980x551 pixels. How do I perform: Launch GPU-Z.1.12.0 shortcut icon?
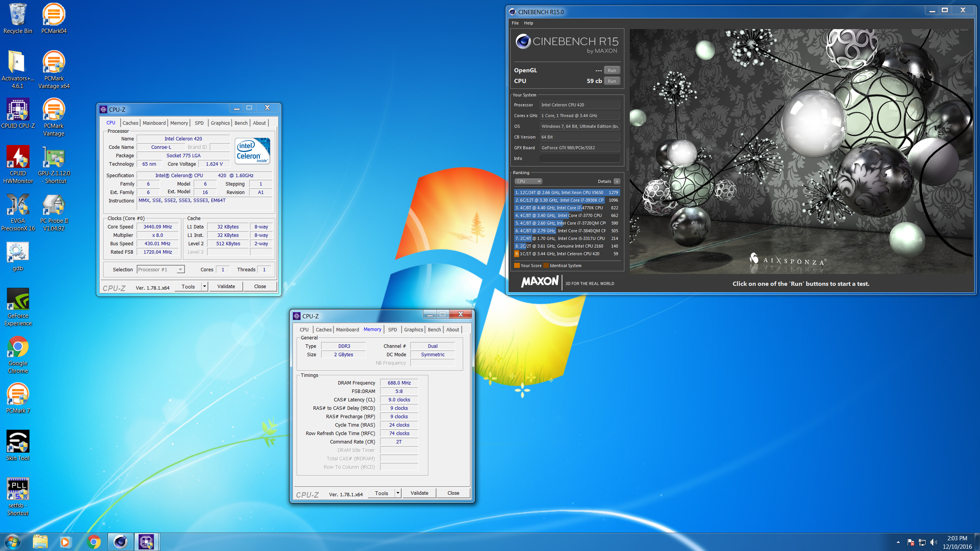54,165
